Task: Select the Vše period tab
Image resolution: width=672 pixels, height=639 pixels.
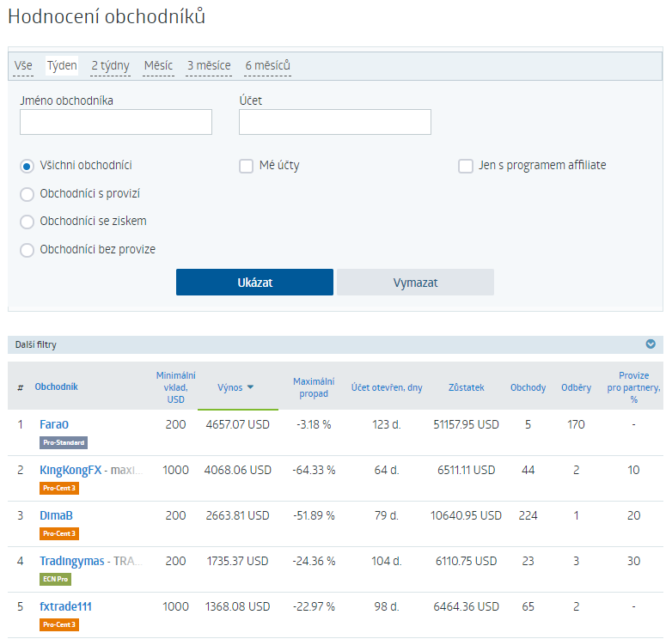Action: [23, 65]
